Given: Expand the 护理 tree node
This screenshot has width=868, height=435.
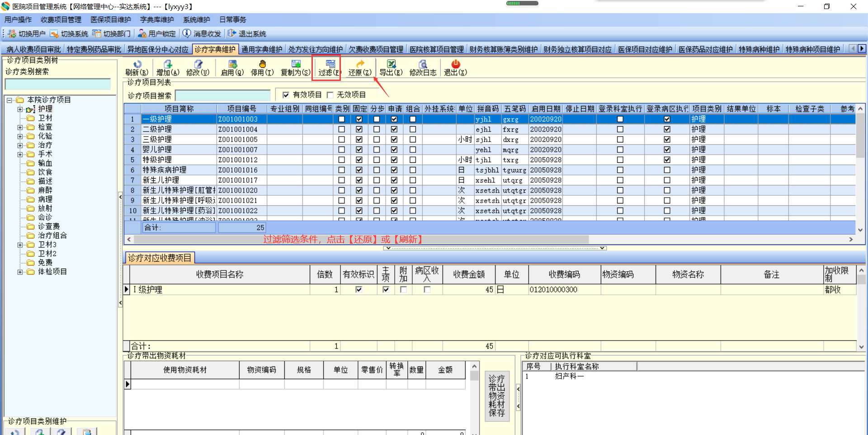Looking at the screenshot, I should pyautogui.click(x=20, y=109).
